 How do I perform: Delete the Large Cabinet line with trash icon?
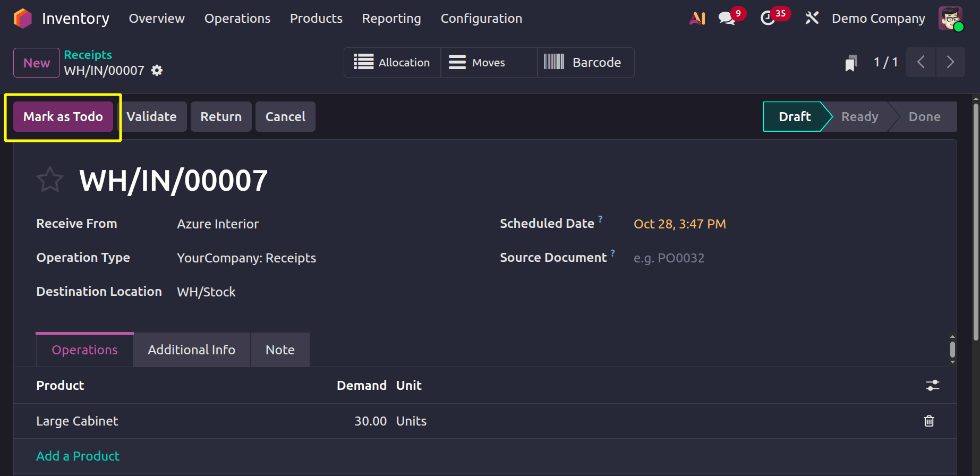[929, 421]
